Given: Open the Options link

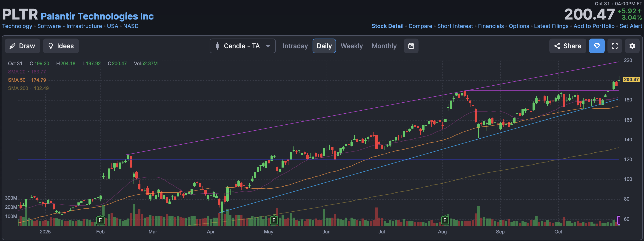Looking at the screenshot, I should pyautogui.click(x=519, y=26).
